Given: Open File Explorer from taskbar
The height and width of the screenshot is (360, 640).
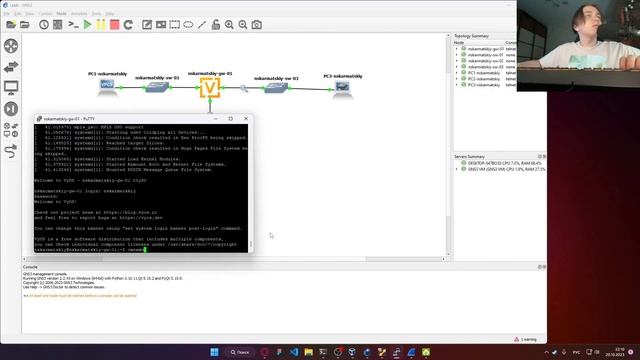Looking at the screenshot, I should click(x=309, y=352).
